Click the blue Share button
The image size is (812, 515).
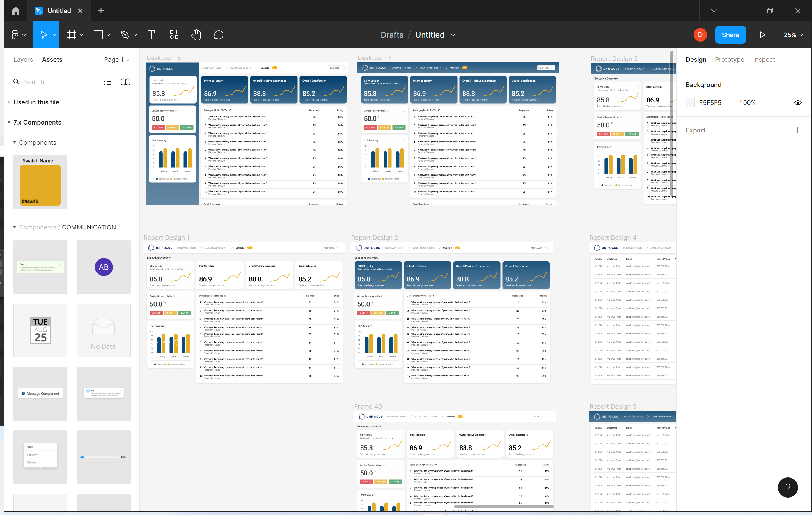[730, 35]
